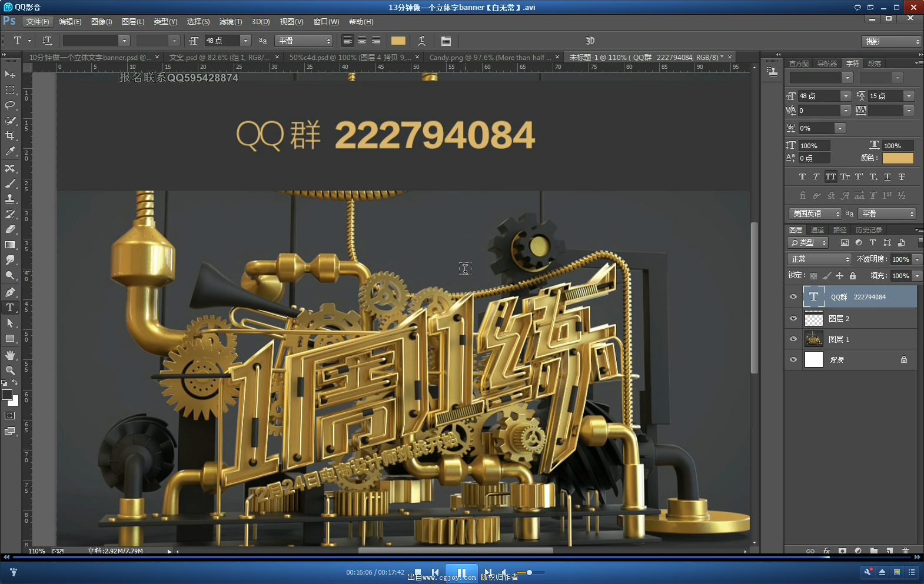Select the Horizontal Type tool
The height and width of the screenshot is (584, 924).
click(10, 308)
